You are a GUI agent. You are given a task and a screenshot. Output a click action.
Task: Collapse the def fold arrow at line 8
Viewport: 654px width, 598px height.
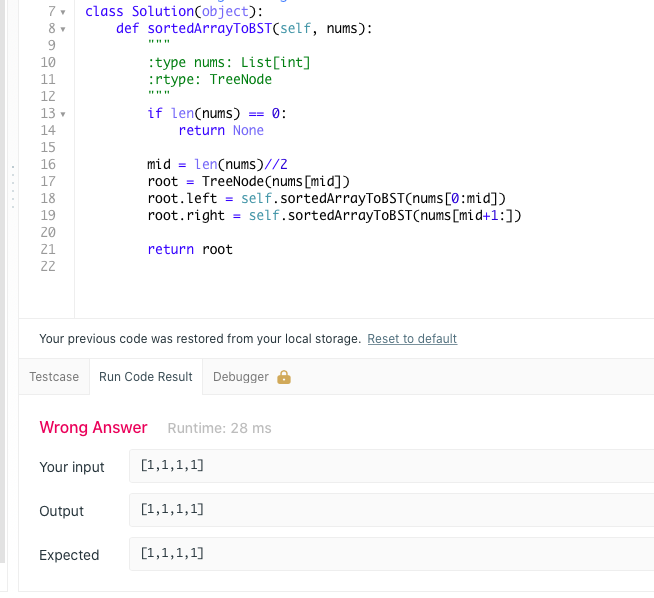[63, 29]
